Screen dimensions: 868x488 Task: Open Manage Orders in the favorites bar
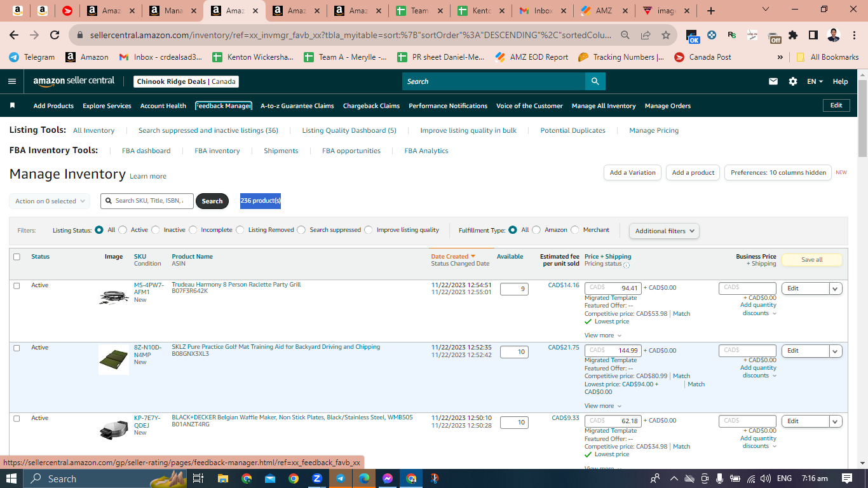[x=668, y=105]
